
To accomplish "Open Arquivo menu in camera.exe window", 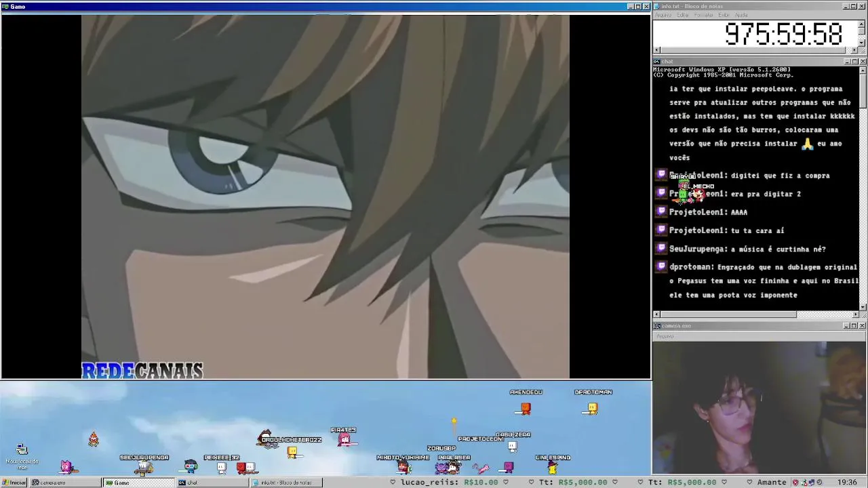I will click(665, 336).
